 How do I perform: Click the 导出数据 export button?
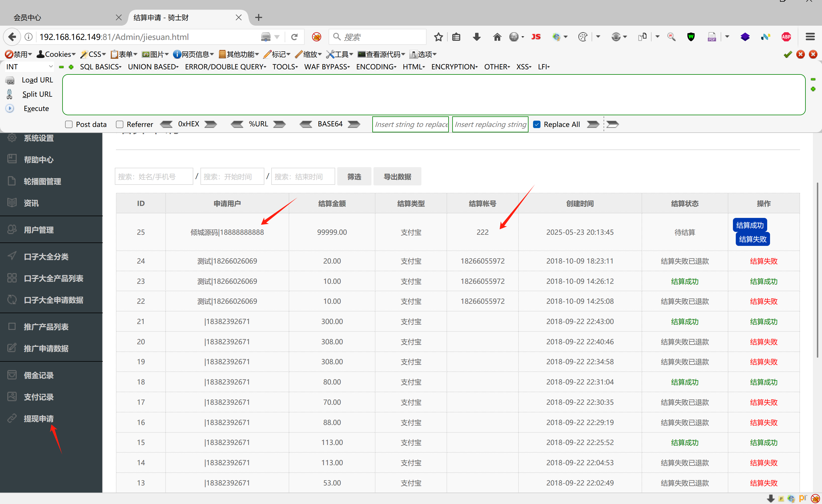(397, 176)
